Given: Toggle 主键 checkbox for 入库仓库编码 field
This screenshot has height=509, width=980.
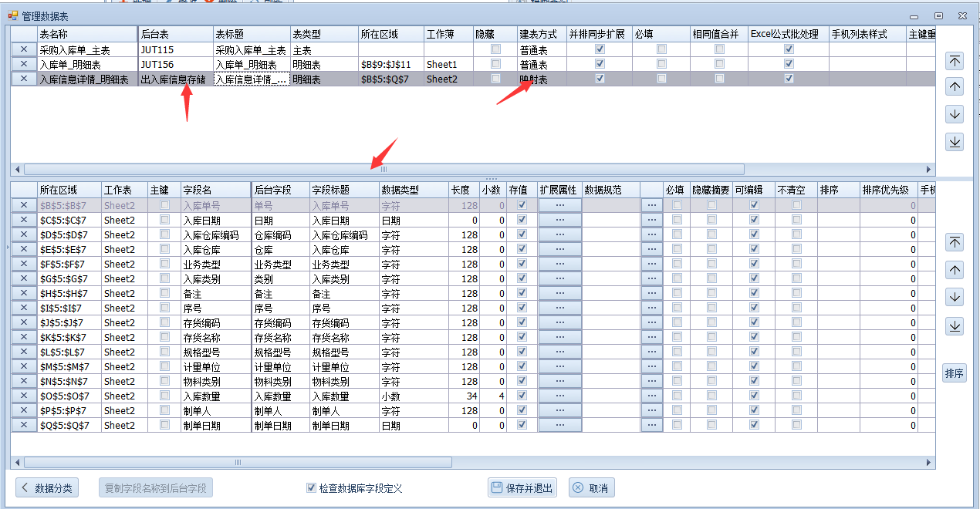Looking at the screenshot, I should 164,235.
